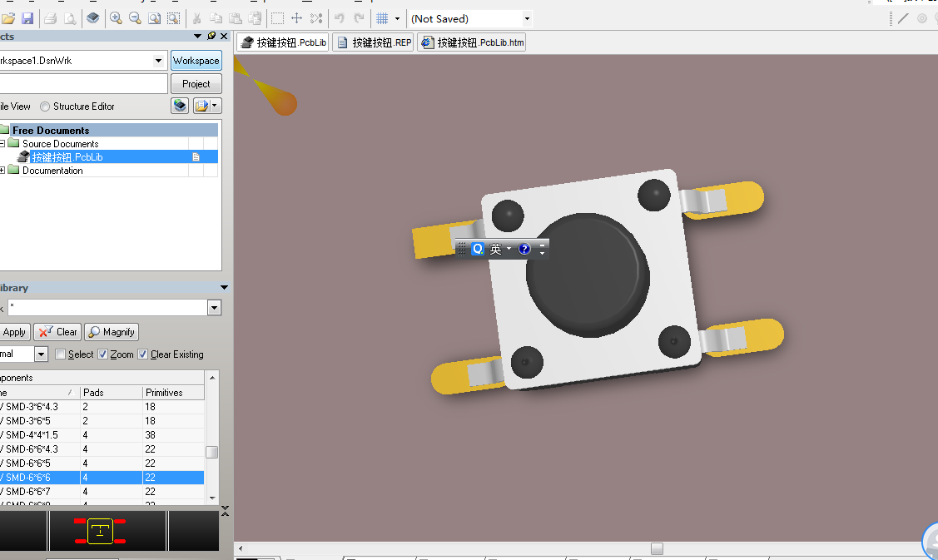Click the Workspace button
Image resolution: width=938 pixels, height=560 pixels.
196,61
